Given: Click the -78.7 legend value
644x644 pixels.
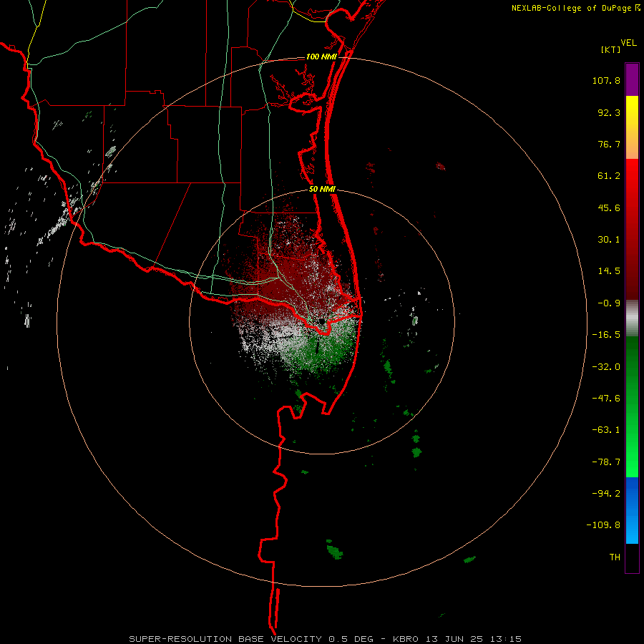Looking at the screenshot, I should tap(606, 462).
